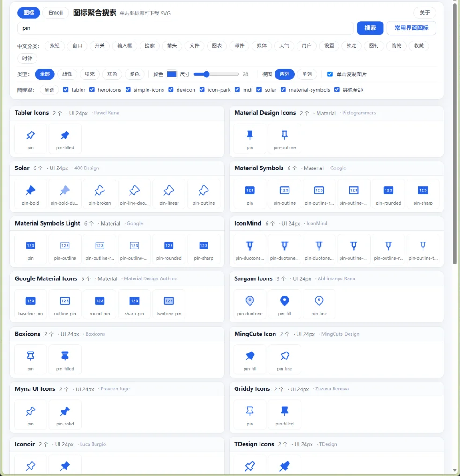This screenshot has height=476, width=460.
Task: Open the icon color swatch
Action: (x=171, y=74)
